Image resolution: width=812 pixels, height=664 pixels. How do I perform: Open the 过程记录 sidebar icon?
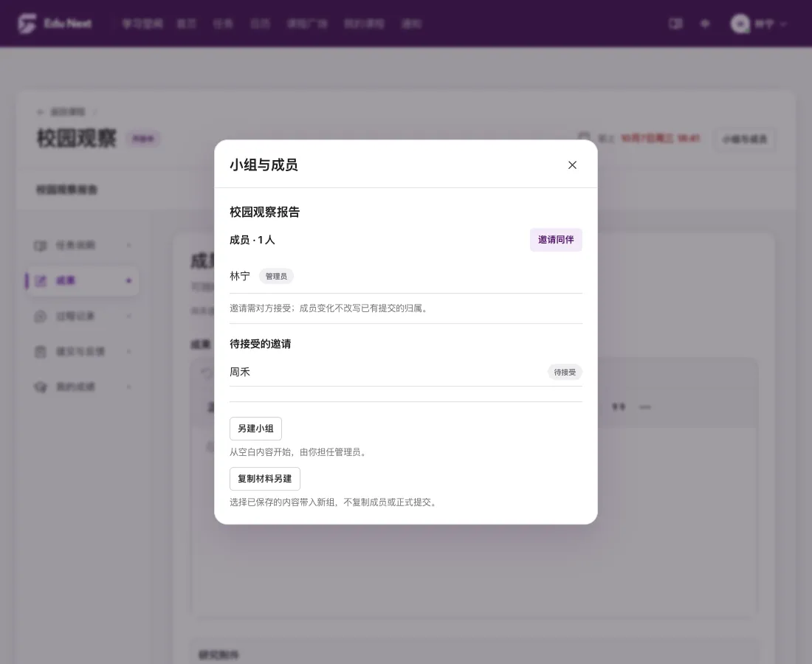point(41,317)
